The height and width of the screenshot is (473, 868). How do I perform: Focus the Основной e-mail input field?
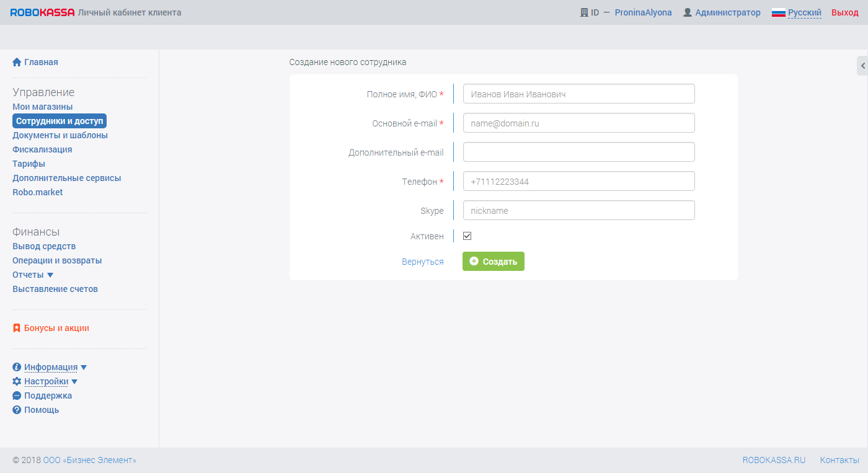(x=579, y=123)
